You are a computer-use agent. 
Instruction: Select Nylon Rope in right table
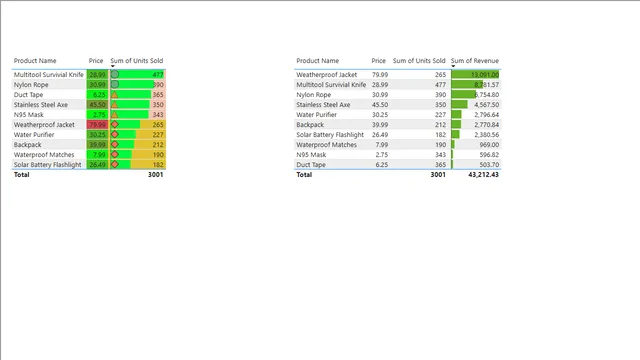[313, 95]
